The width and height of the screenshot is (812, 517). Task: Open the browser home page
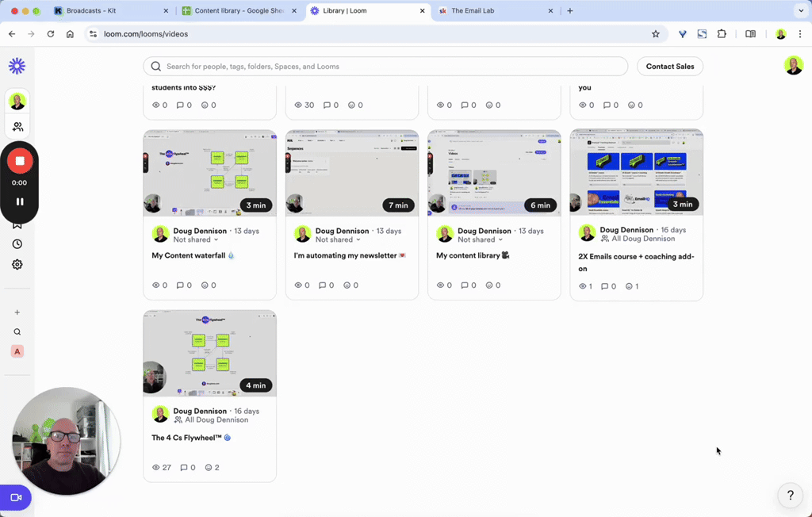pyautogui.click(x=70, y=34)
